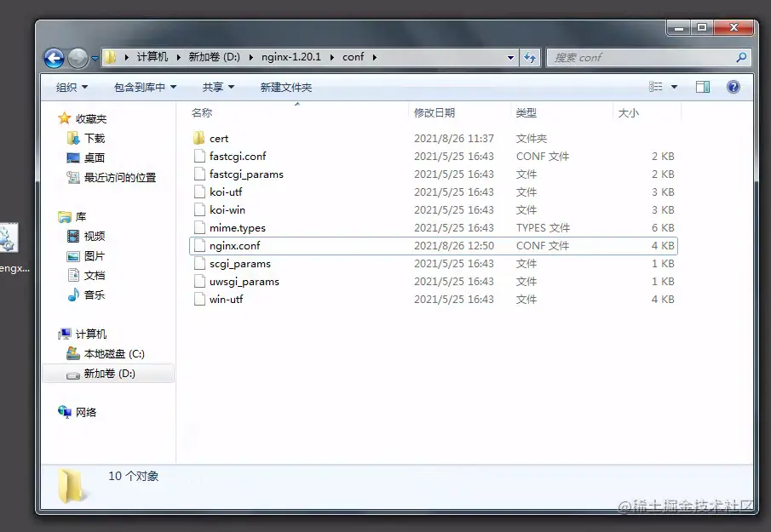771x532 pixels.
Task: Open view options dropdown arrow
Action: 674,87
